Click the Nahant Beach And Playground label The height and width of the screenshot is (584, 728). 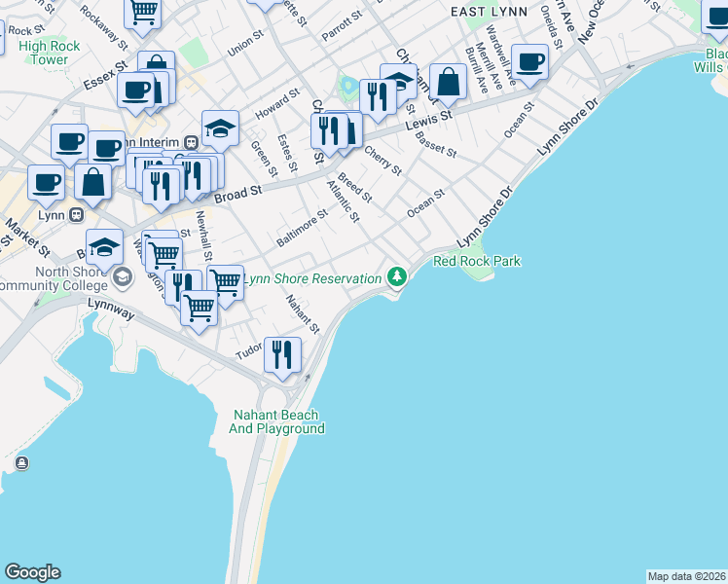tap(276, 421)
